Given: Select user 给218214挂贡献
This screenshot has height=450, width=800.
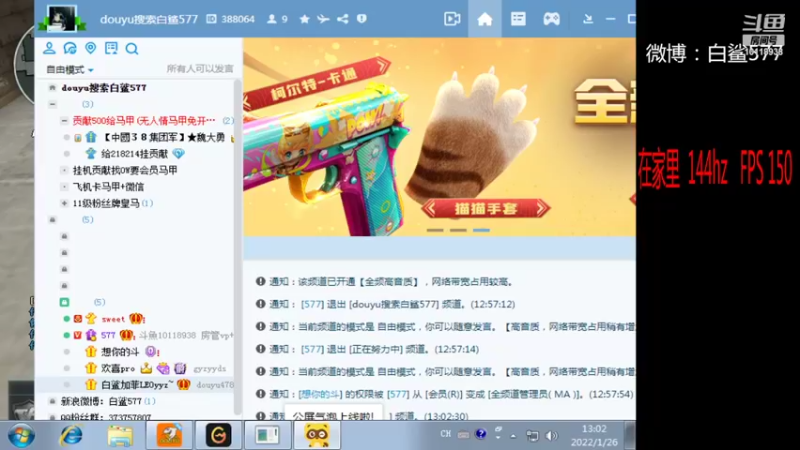Looking at the screenshot, I should 134,154.
